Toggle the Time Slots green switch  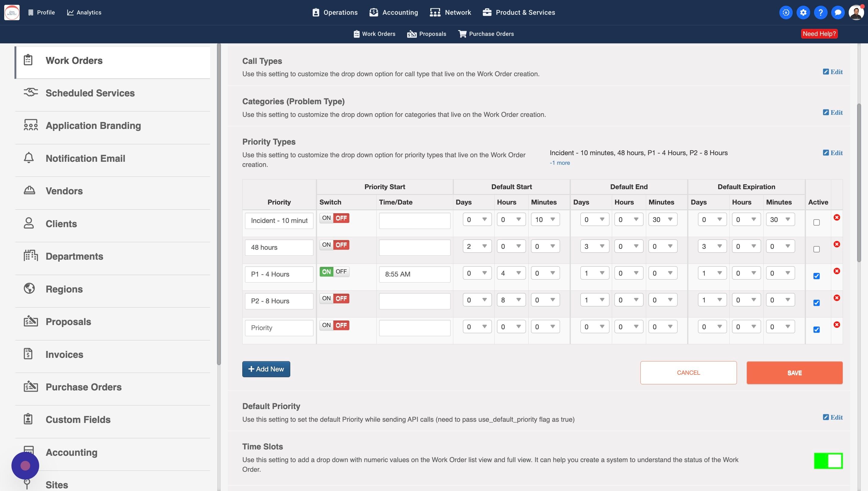pyautogui.click(x=828, y=461)
